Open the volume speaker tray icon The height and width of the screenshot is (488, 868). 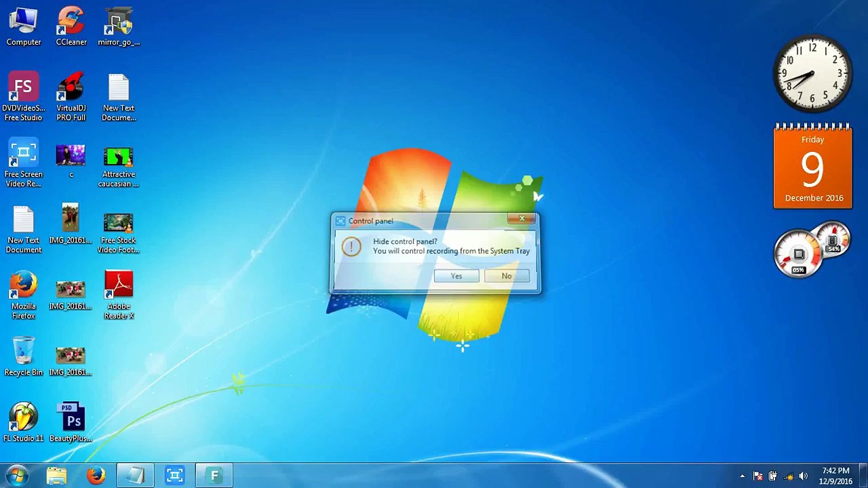tap(803, 476)
